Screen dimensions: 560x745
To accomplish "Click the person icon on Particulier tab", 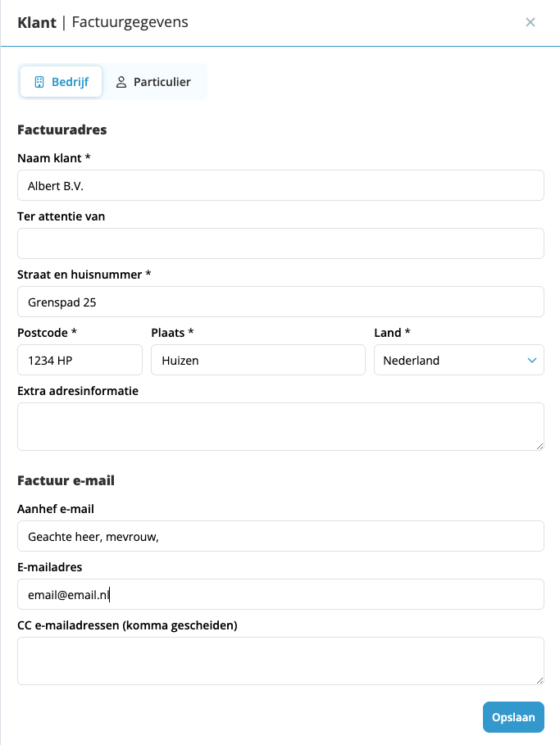I will tap(121, 82).
